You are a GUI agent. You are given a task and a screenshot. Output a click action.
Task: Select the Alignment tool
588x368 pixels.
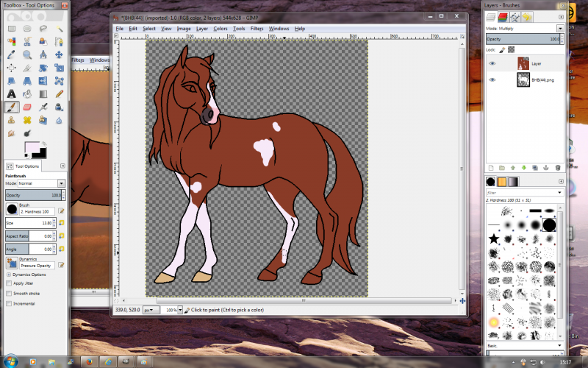tap(12, 68)
